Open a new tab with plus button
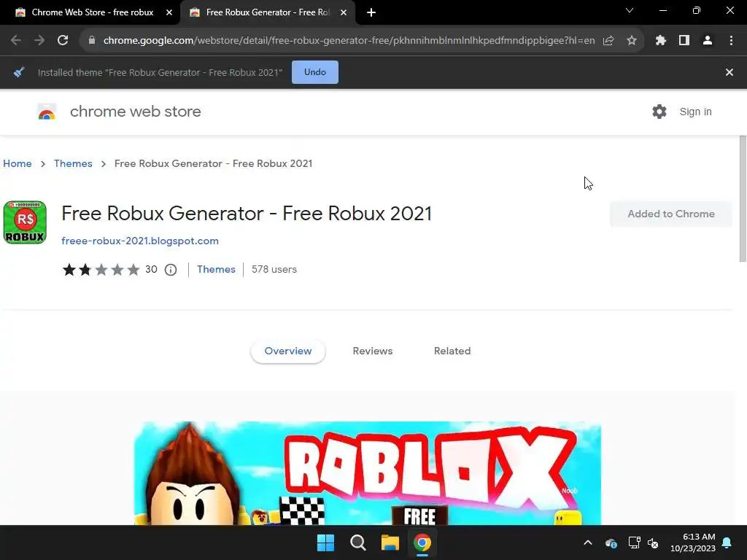This screenshot has width=747, height=560. 371,12
